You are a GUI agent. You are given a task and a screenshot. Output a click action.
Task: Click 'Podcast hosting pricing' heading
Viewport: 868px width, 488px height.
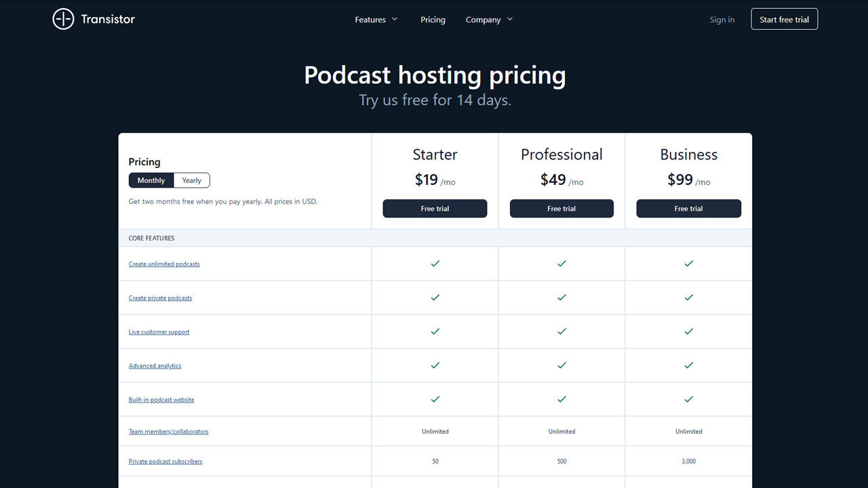coord(435,75)
